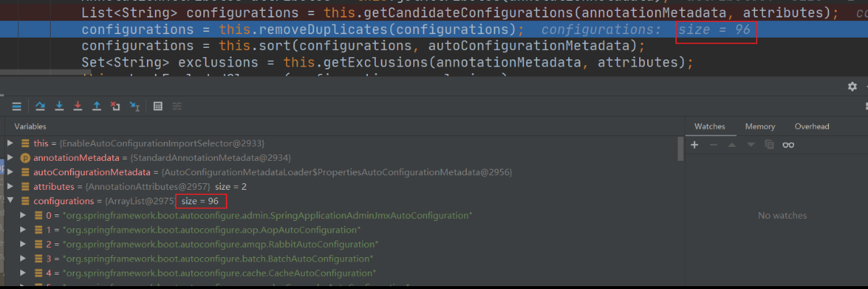Open the debugger settings gear
The image size is (868, 289).
(852, 86)
